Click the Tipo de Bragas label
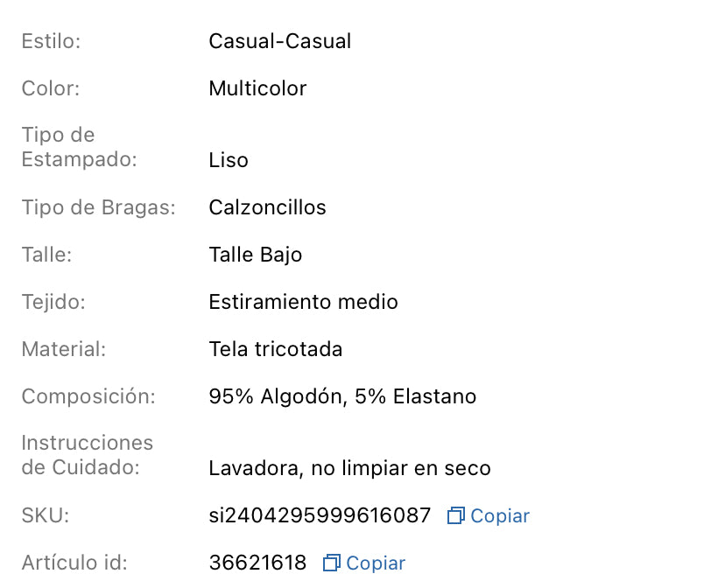The image size is (725, 588). coord(98,207)
